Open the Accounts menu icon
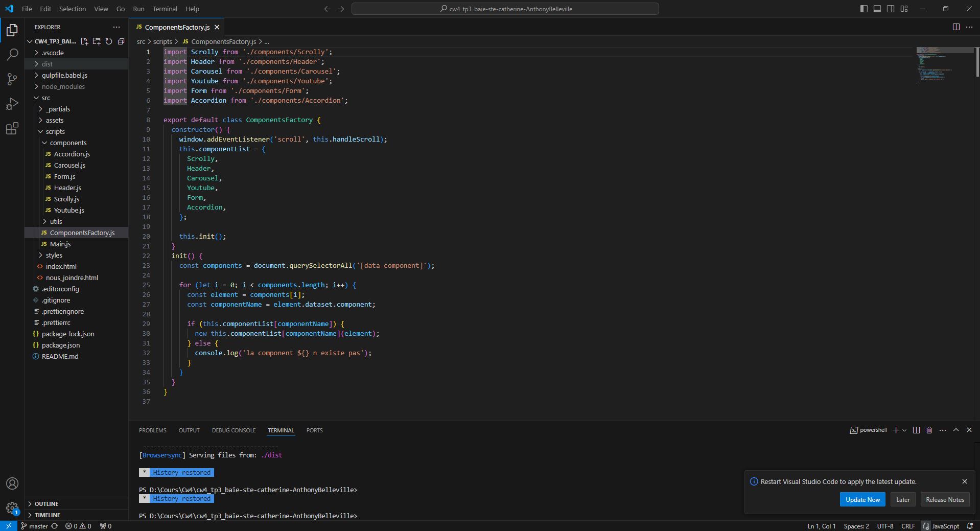The image size is (980, 531). 12,483
